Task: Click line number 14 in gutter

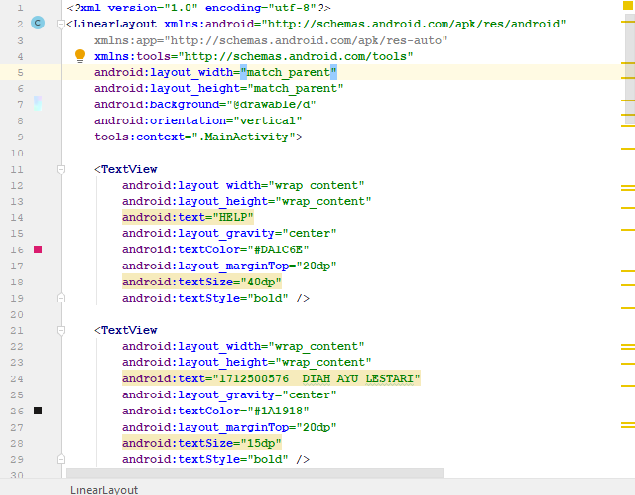Action: point(17,218)
